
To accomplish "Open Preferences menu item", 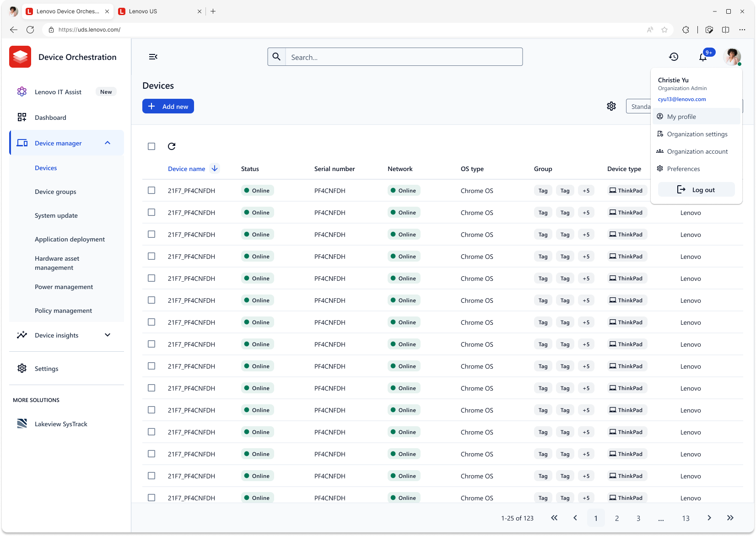I will (697, 169).
